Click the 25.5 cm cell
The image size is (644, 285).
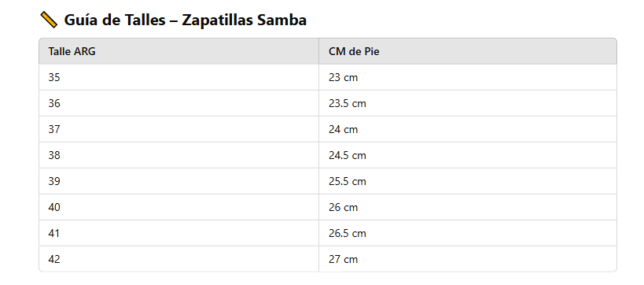[468, 181]
